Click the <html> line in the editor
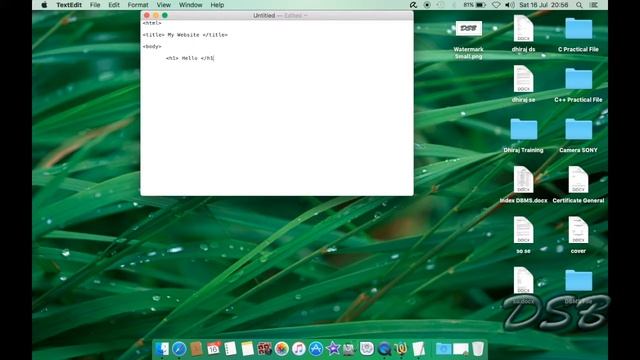Viewport: 640px width, 360px height. [152, 23]
